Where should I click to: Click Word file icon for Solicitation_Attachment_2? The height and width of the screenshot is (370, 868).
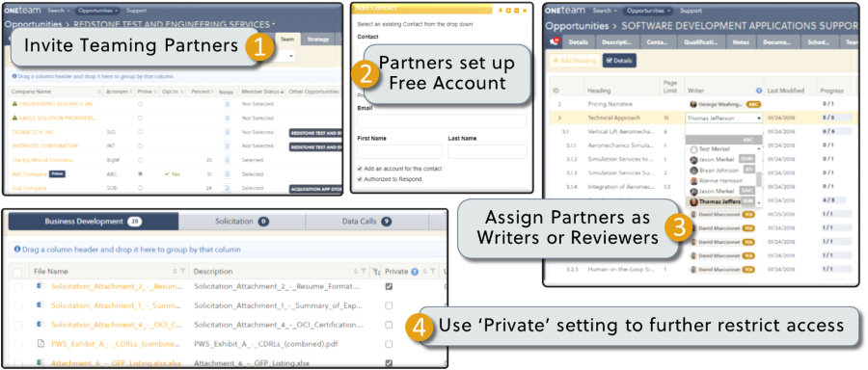point(40,286)
